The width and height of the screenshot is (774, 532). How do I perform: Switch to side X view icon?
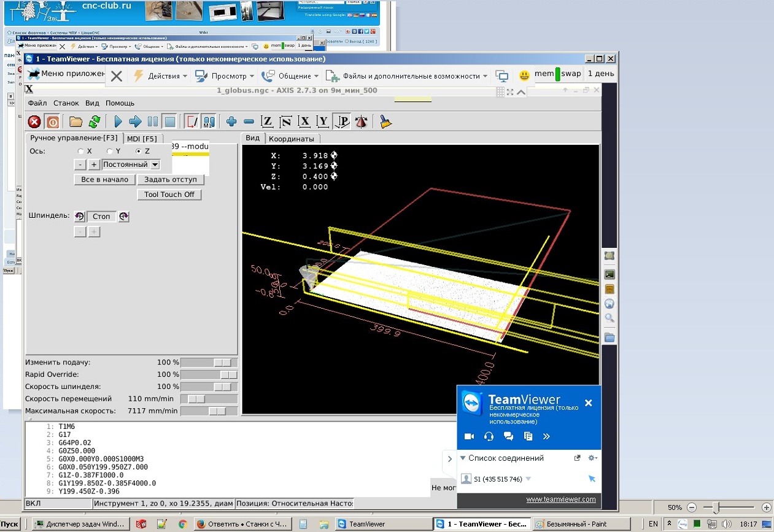(304, 121)
